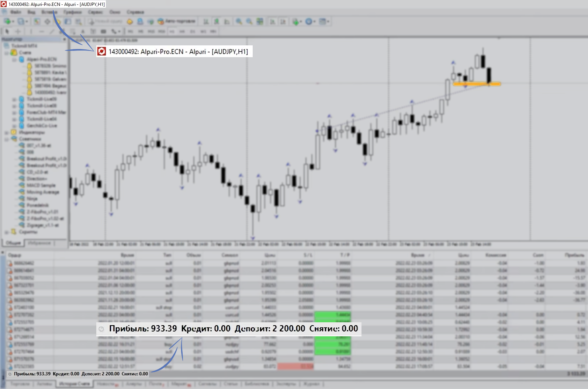
Task: Select the MACD Sample expert advisor
Action: tap(41, 185)
